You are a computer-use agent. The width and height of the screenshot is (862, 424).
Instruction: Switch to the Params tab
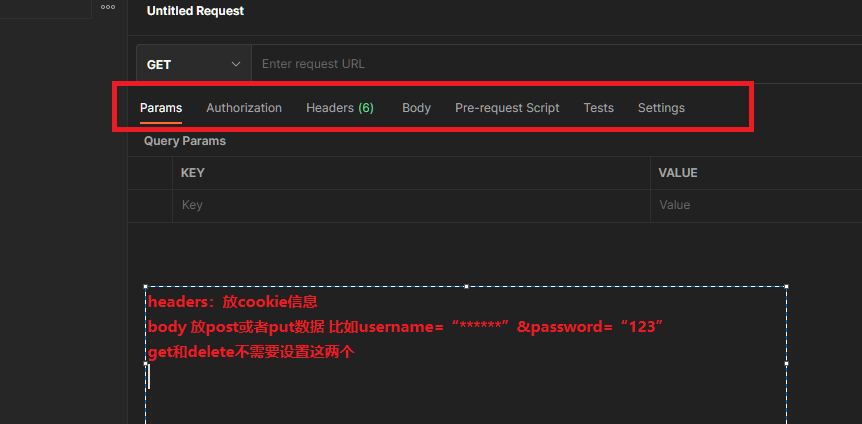pos(161,108)
